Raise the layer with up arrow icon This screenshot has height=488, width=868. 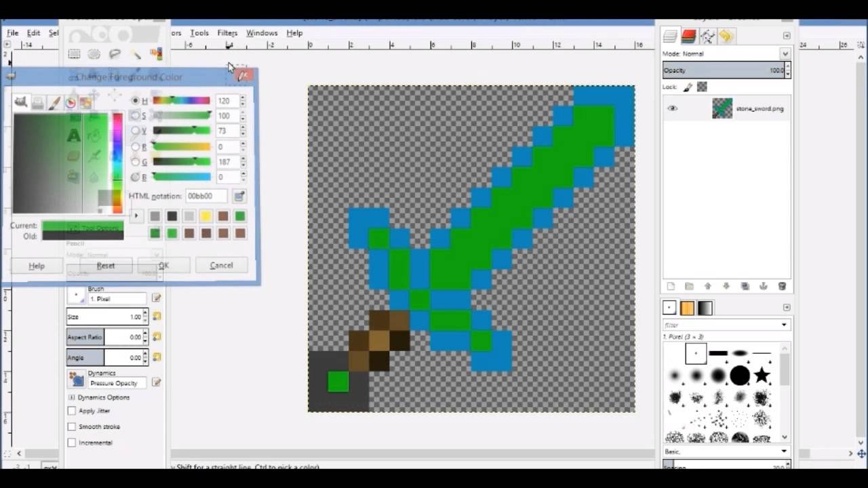click(707, 287)
